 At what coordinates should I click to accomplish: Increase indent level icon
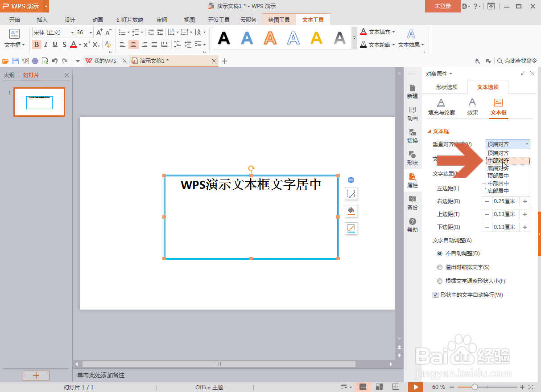coord(160,32)
